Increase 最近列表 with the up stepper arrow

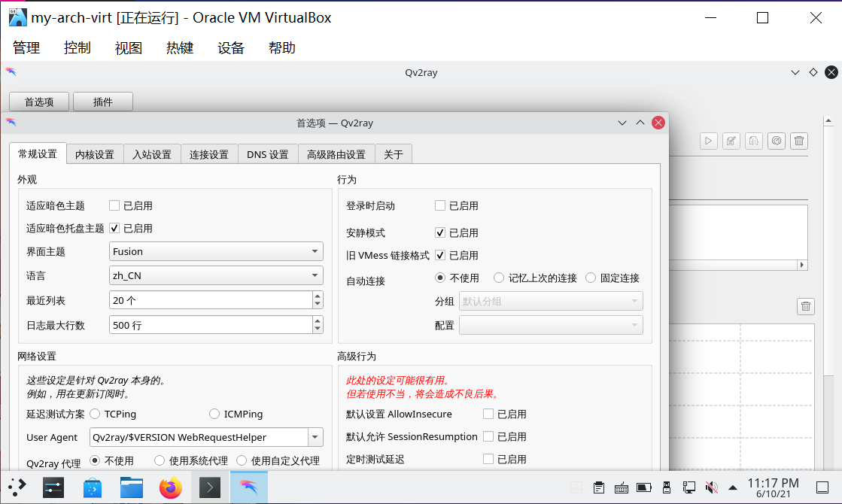coord(318,296)
